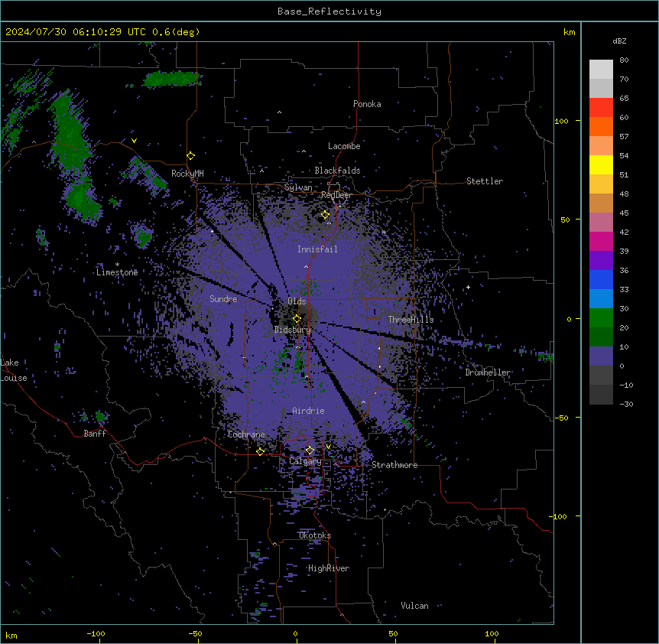Click the yellow diamond marker beside Cochrane
The height and width of the screenshot is (644, 659).
click(260, 451)
